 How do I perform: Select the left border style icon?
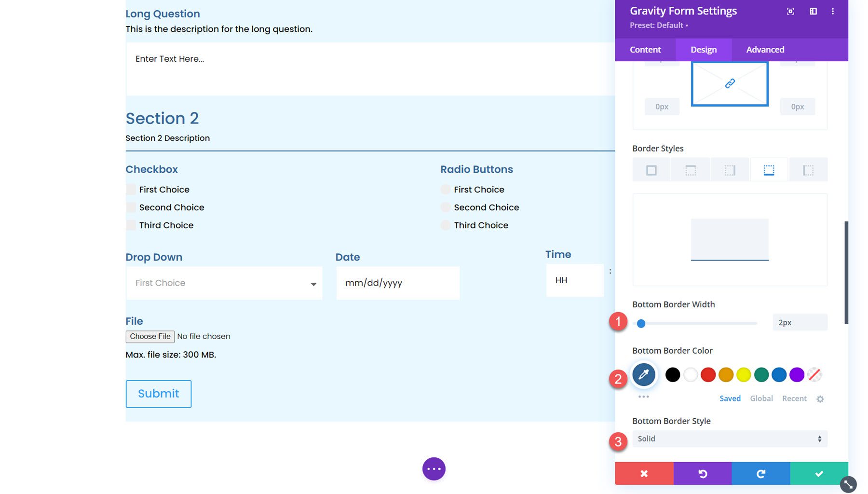pyautogui.click(x=808, y=169)
